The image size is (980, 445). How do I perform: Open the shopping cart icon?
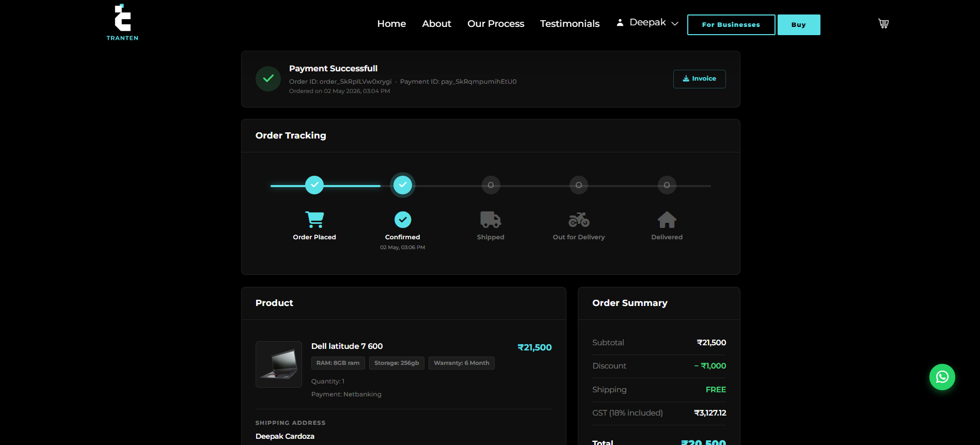(883, 23)
